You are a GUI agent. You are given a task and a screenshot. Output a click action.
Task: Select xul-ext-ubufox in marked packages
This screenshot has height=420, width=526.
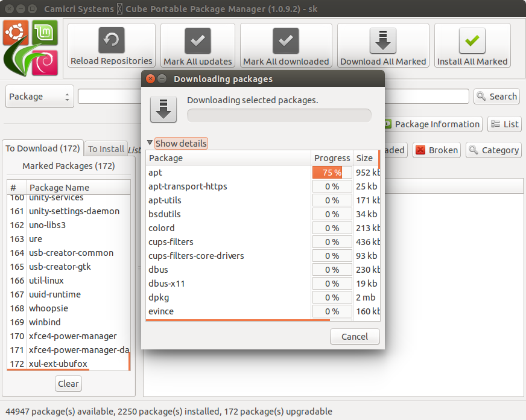(x=68, y=364)
